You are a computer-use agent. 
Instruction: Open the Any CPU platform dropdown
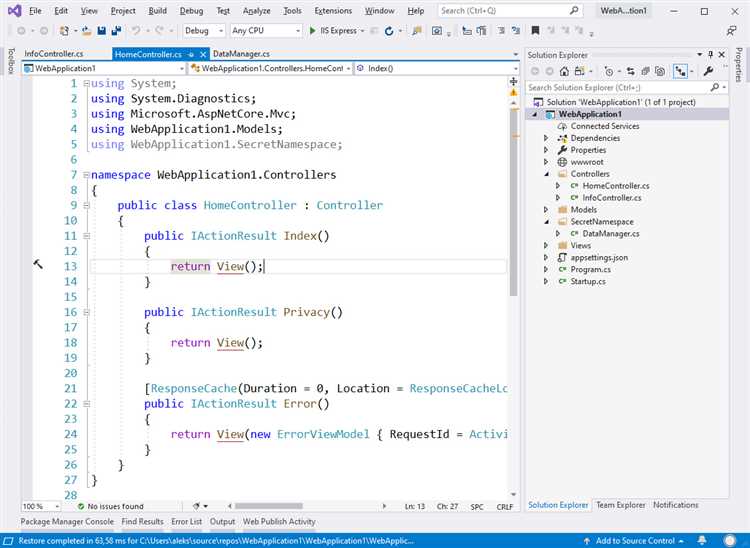[x=265, y=31]
